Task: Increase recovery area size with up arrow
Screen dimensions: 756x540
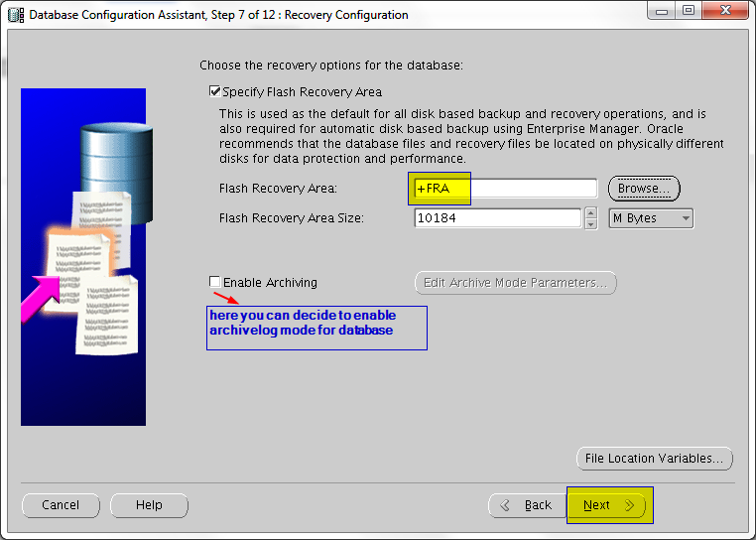Action: pos(591,212)
